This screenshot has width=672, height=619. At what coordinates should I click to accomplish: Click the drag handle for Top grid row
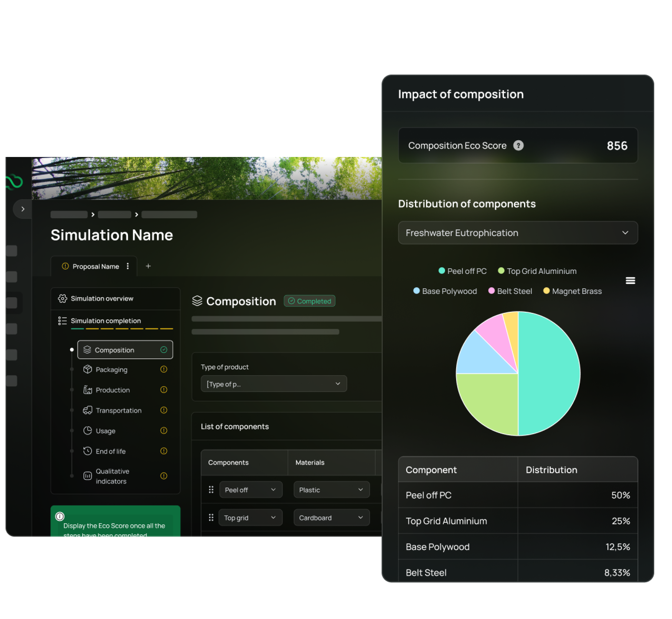pyautogui.click(x=211, y=517)
